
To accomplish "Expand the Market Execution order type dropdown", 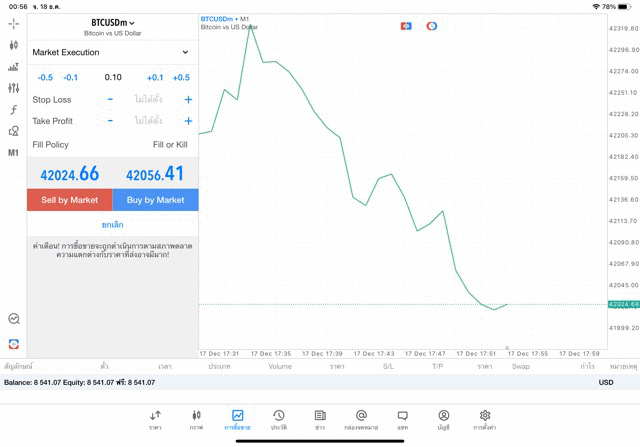I will tap(111, 52).
